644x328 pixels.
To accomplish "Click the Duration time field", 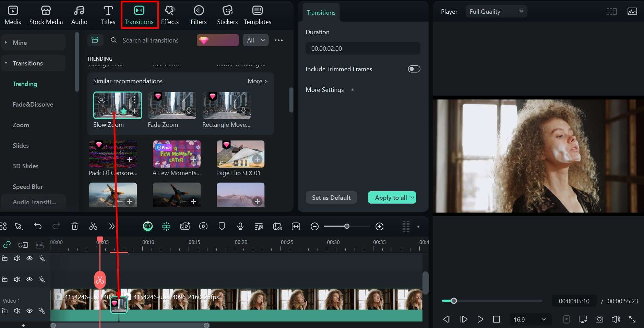I will 363,48.
